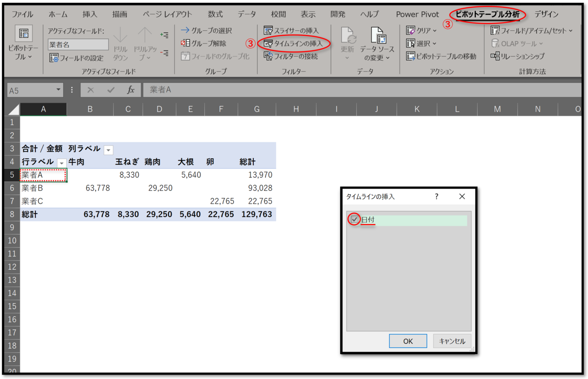Expand the 列ラベル filter dropdown
This screenshot has height=379, width=588.
108,149
